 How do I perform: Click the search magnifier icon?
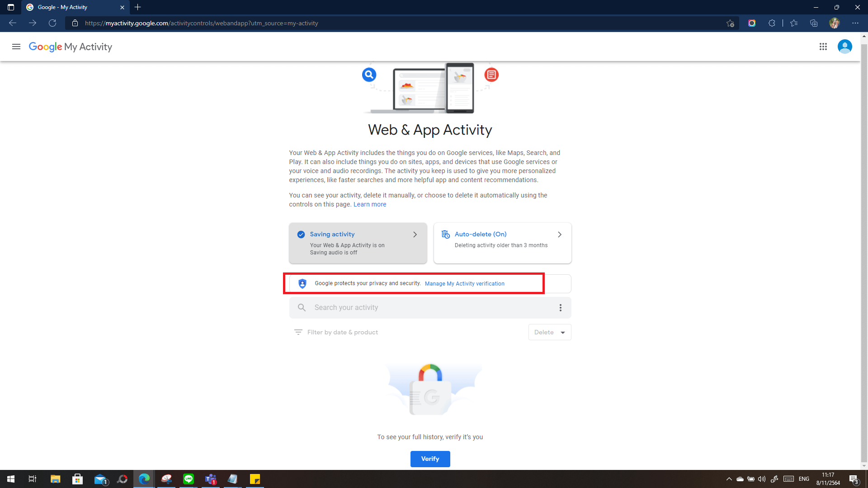302,308
